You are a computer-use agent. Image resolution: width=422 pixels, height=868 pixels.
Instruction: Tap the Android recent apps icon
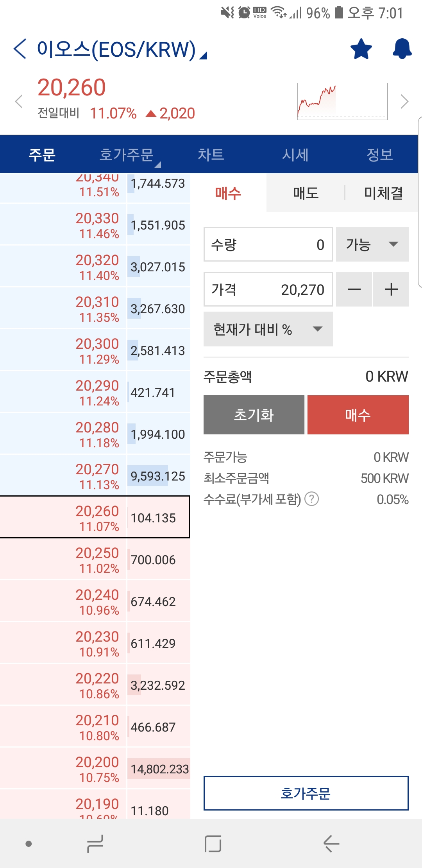coord(95,844)
